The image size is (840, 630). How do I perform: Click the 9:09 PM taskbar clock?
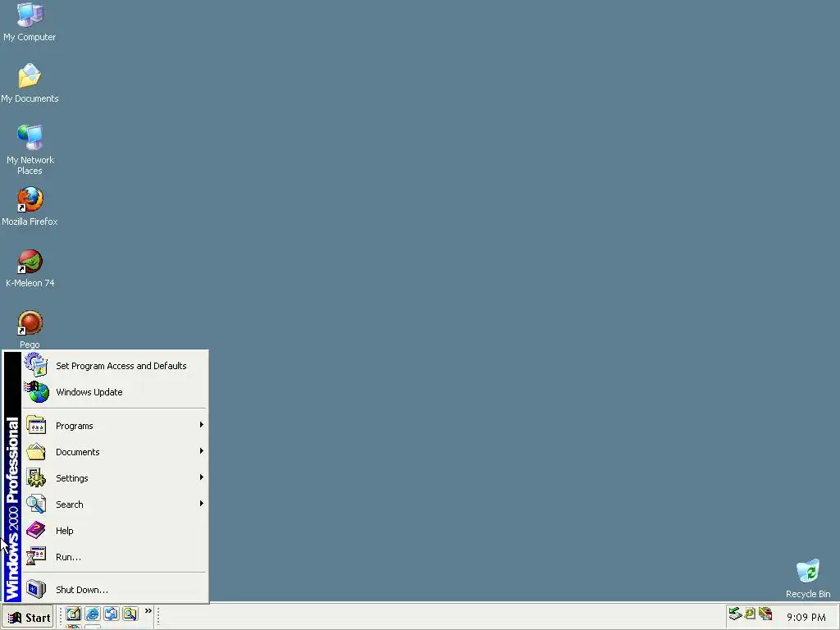[x=806, y=617]
